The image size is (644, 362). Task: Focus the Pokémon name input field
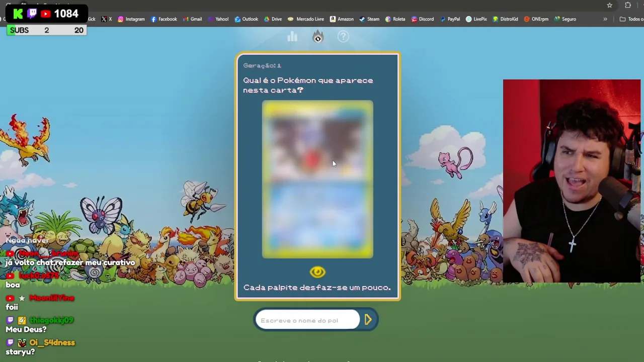coord(307,320)
